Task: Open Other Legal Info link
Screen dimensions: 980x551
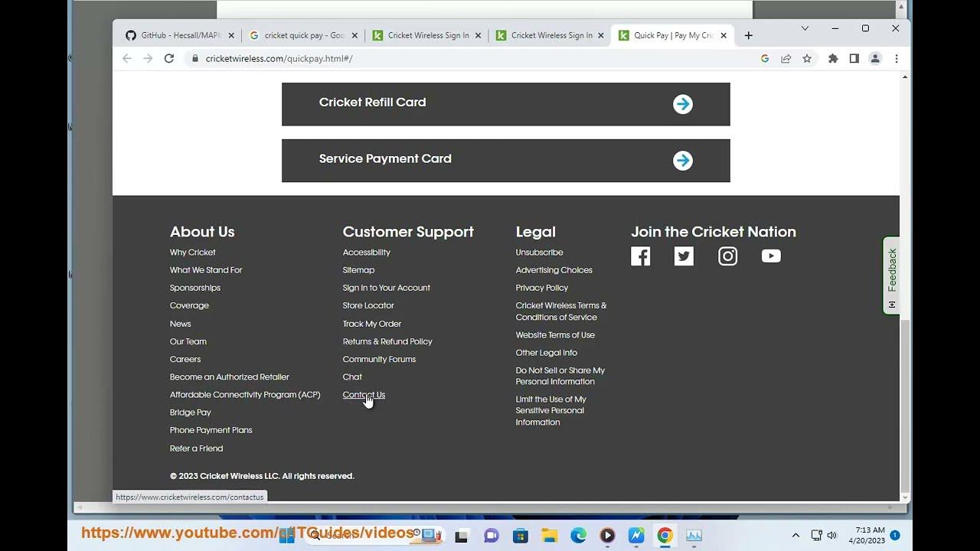Action: pyautogui.click(x=547, y=353)
